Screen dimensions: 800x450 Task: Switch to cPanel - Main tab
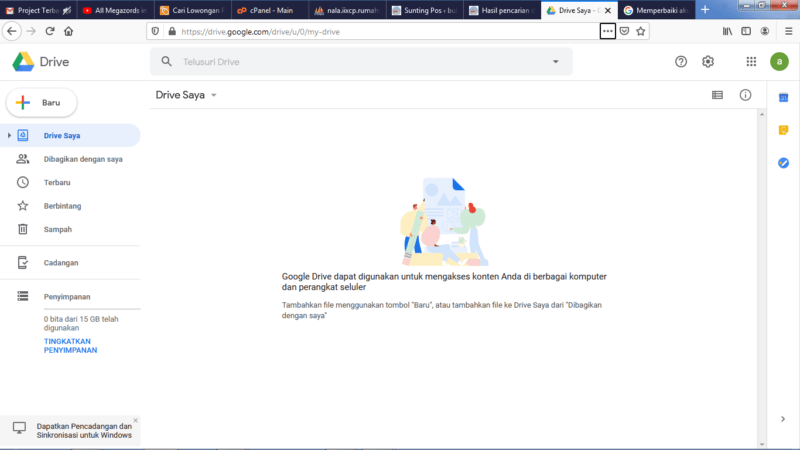click(270, 10)
